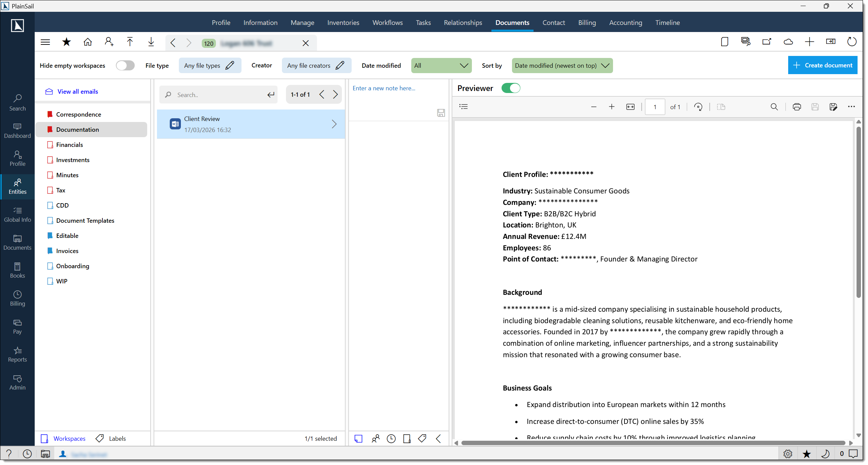Select the clock history icon below the notes panel
Screen dimensions: 868x465
tap(391, 439)
